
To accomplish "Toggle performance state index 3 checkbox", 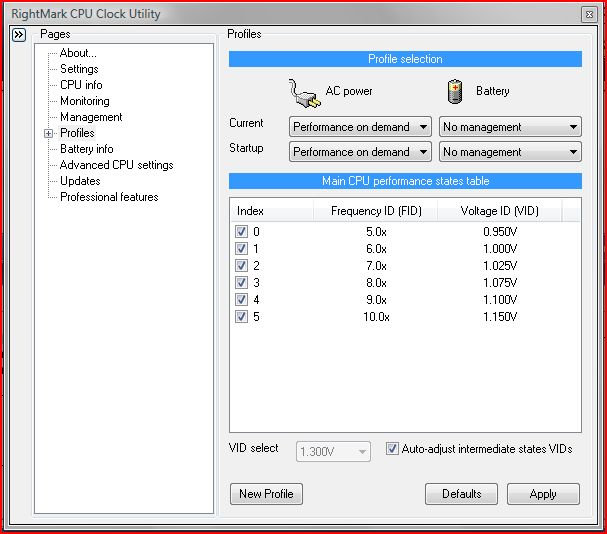I will 242,283.
